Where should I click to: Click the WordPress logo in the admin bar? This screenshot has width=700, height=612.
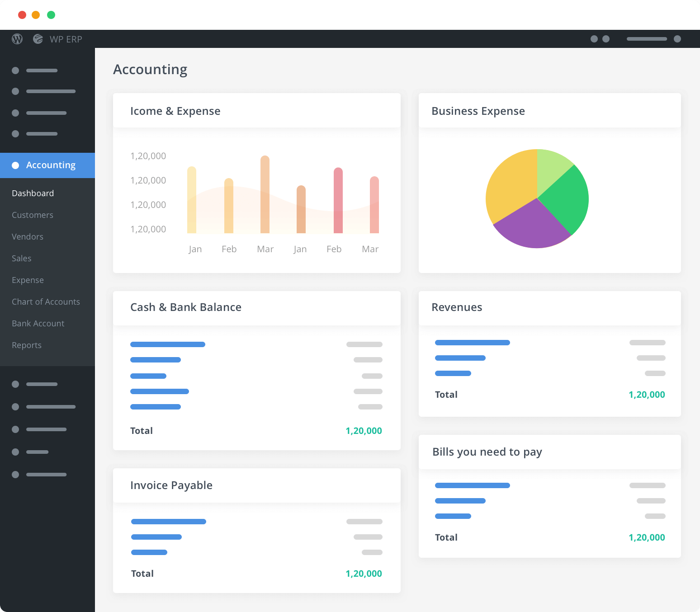[x=18, y=39]
